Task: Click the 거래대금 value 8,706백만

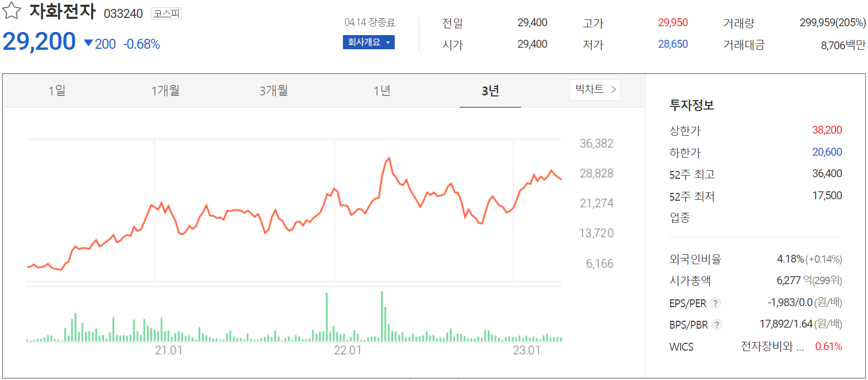Action: [843, 45]
